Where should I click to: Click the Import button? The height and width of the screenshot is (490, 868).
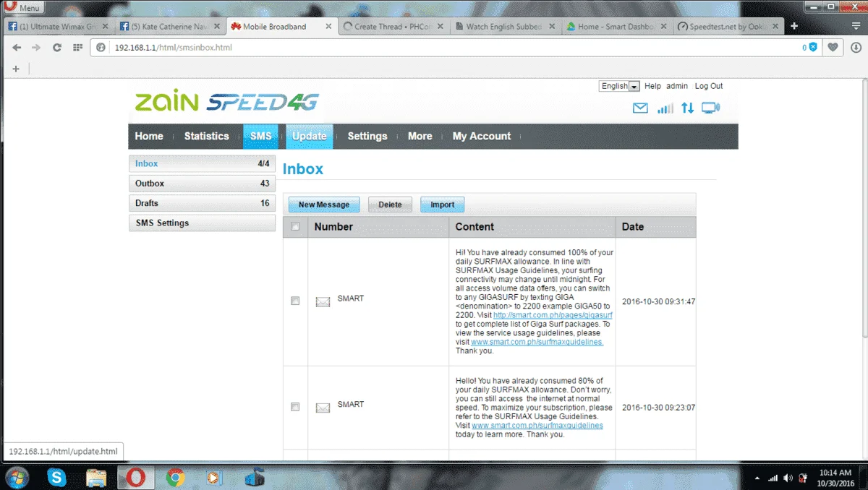[443, 205]
